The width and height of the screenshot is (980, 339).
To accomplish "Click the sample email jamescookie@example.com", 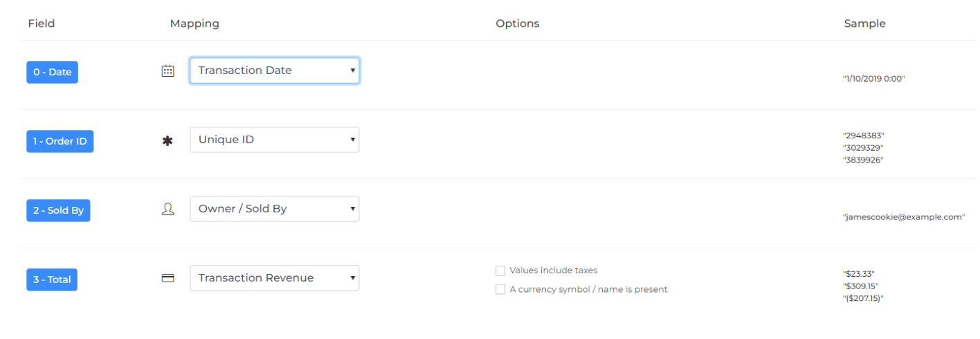I will click(904, 217).
